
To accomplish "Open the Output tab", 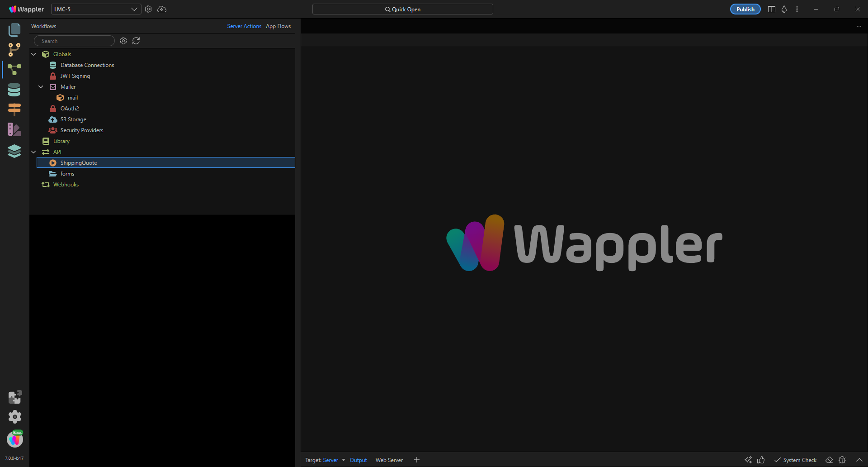I will (x=358, y=460).
